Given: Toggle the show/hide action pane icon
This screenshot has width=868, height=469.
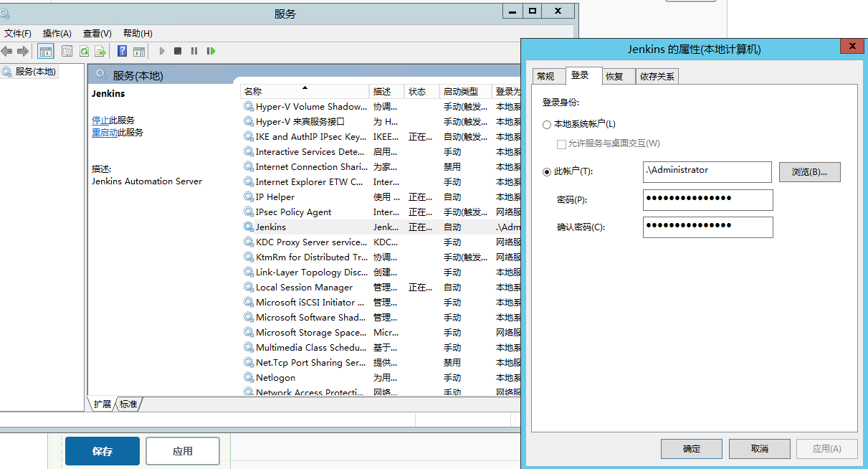Looking at the screenshot, I should point(139,51).
